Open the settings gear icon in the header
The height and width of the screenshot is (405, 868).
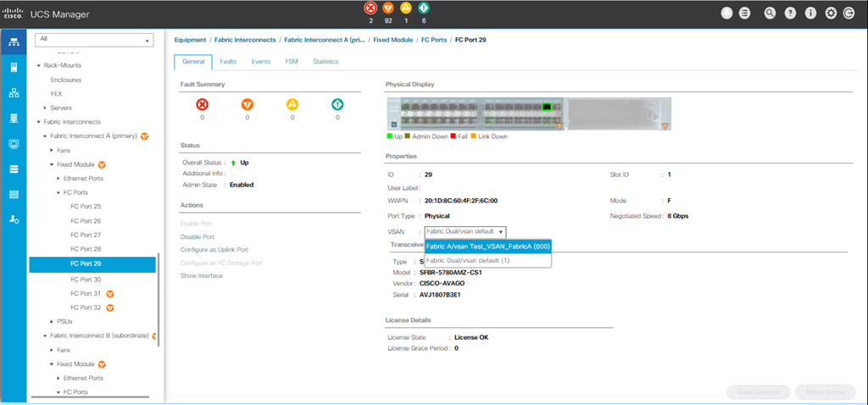tap(829, 14)
